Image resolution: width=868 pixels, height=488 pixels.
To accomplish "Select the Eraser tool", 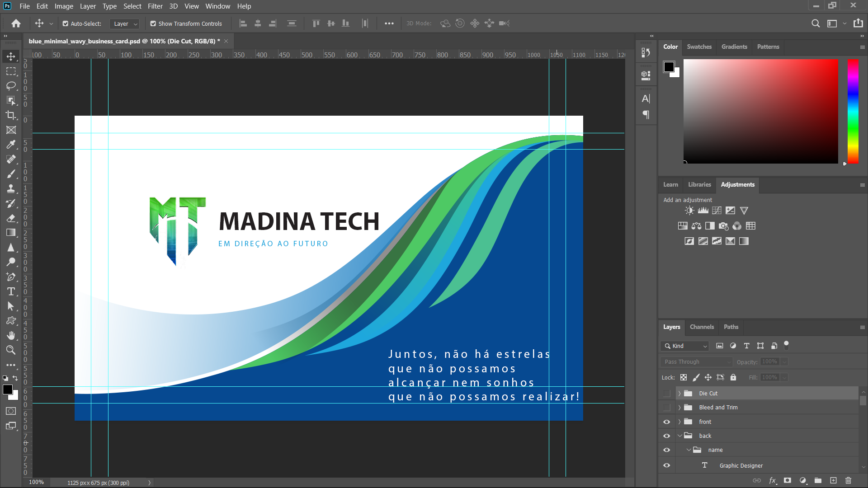I will click(x=11, y=218).
